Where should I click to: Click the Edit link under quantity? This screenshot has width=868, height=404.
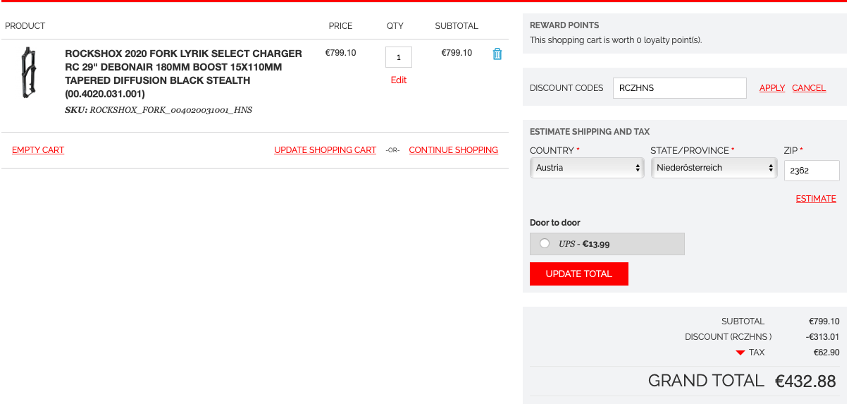pyautogui.click(x=399, y=80)
